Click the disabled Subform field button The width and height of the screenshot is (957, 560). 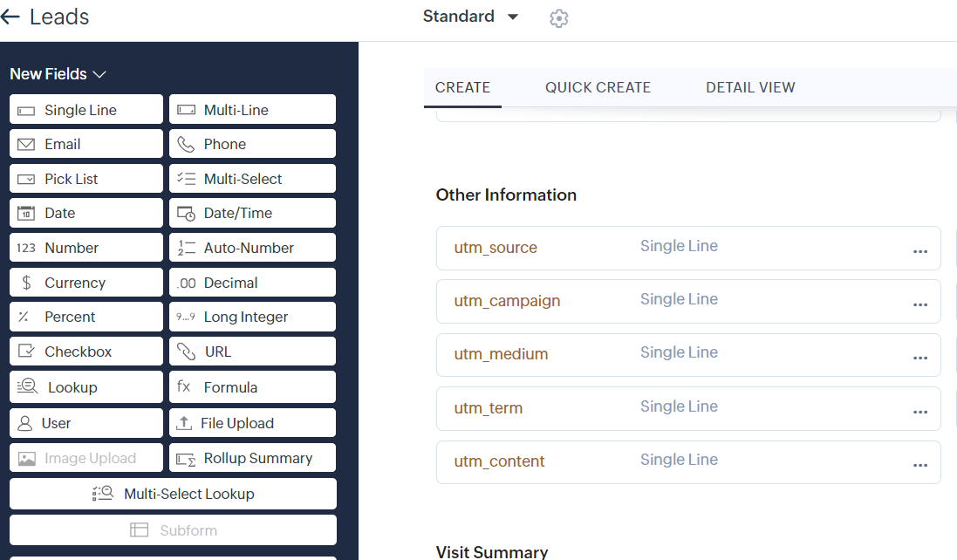[x=173, y=530]
